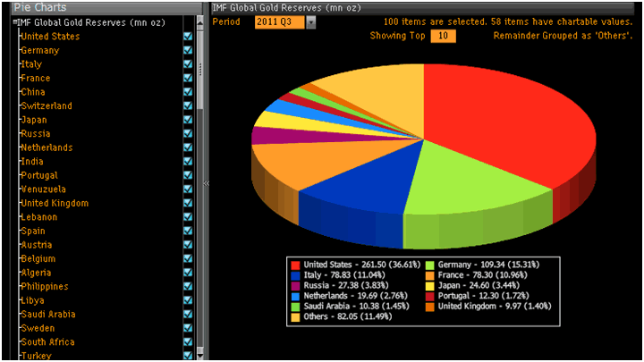The height and width of the screenshot is (362, 644).
Task: Collapse the left panel with the double-arrow handle
Action: [x=207, y=183]
